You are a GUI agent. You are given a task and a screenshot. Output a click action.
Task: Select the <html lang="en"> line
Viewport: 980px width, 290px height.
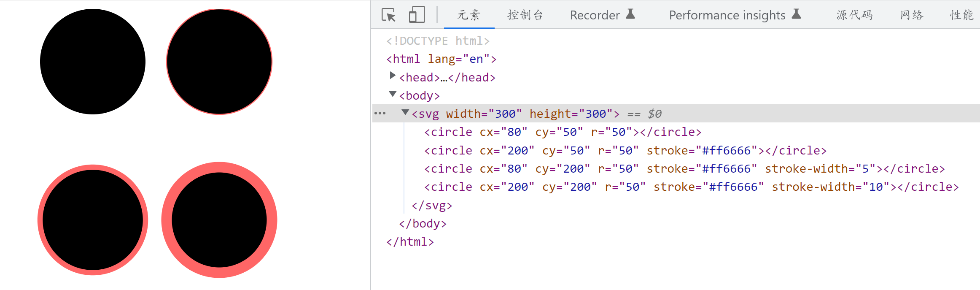pyautogui.click(x=441, y=59)
